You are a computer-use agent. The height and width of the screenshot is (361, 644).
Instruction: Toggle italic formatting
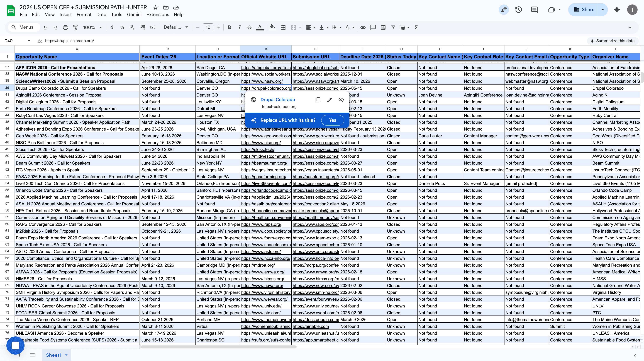point(240,27)
